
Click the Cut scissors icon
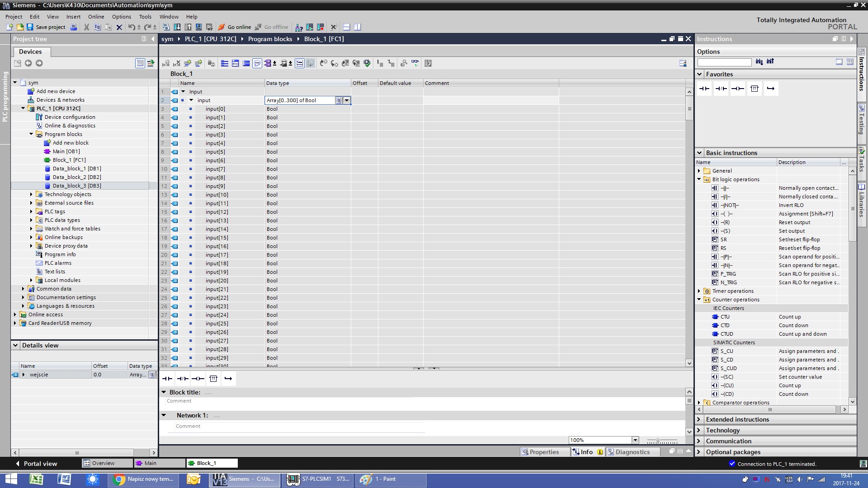[86, 27]
